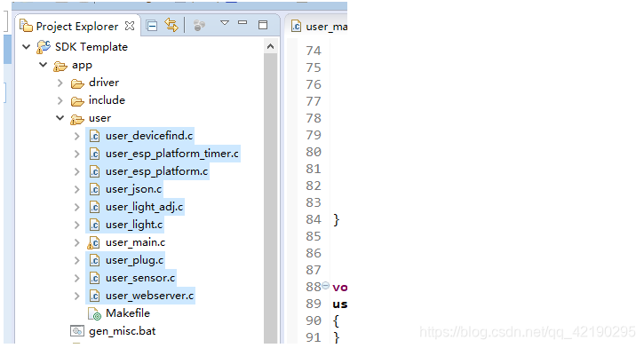
Task: Toggle Link with Editor arrows icon
Action: [x=171, y=26]
